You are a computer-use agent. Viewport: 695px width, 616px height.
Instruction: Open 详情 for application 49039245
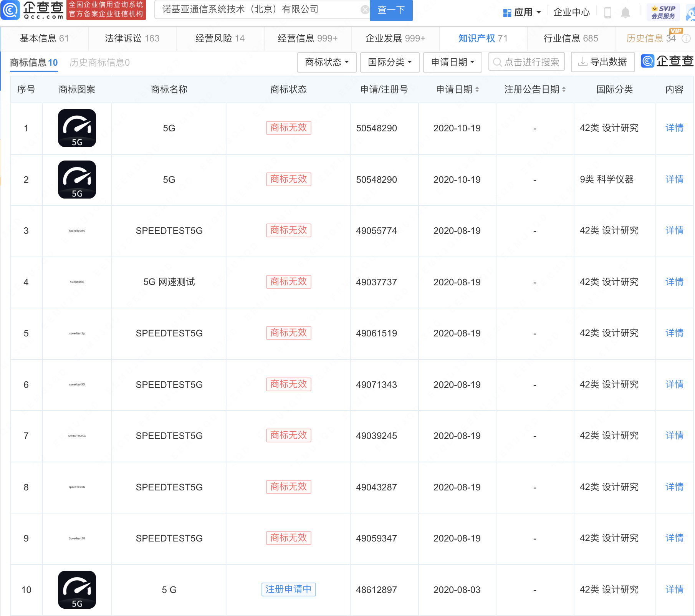674,436
